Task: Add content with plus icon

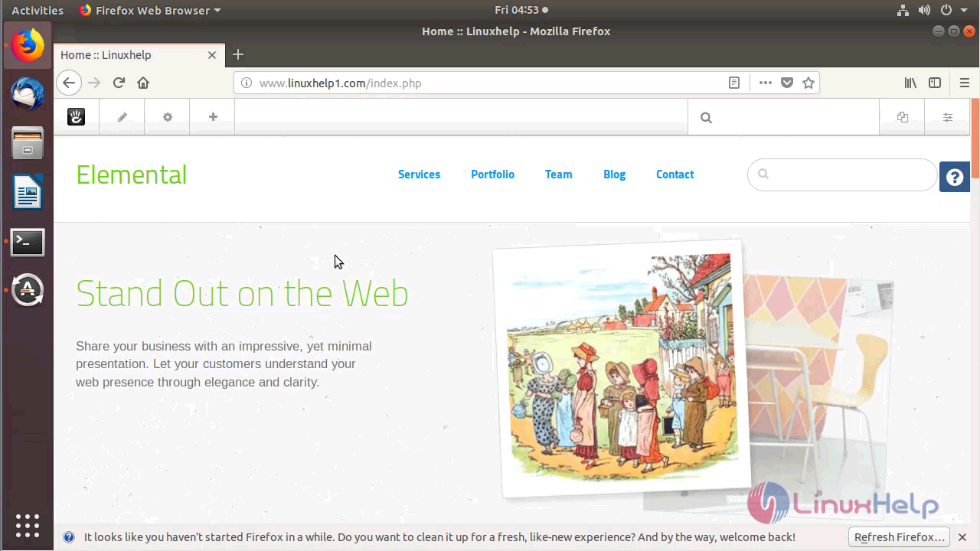Action: point(213,117)
